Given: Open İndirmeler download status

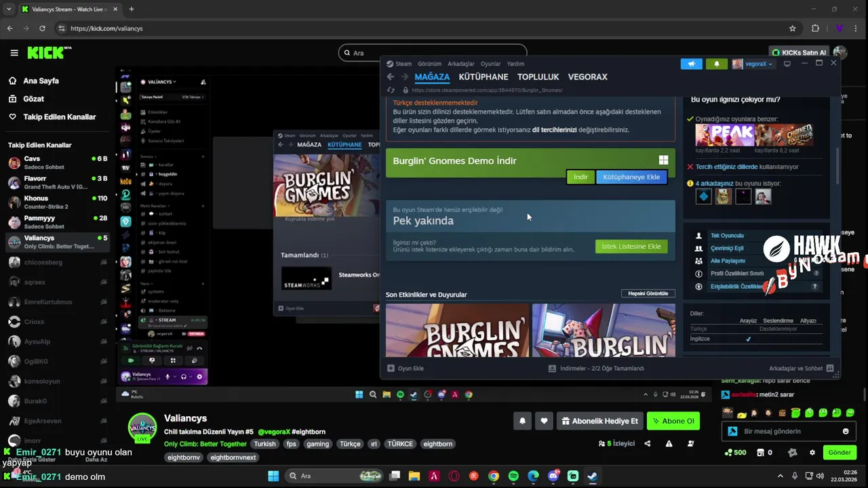Looking at the screenshot, I should (596, 368).
